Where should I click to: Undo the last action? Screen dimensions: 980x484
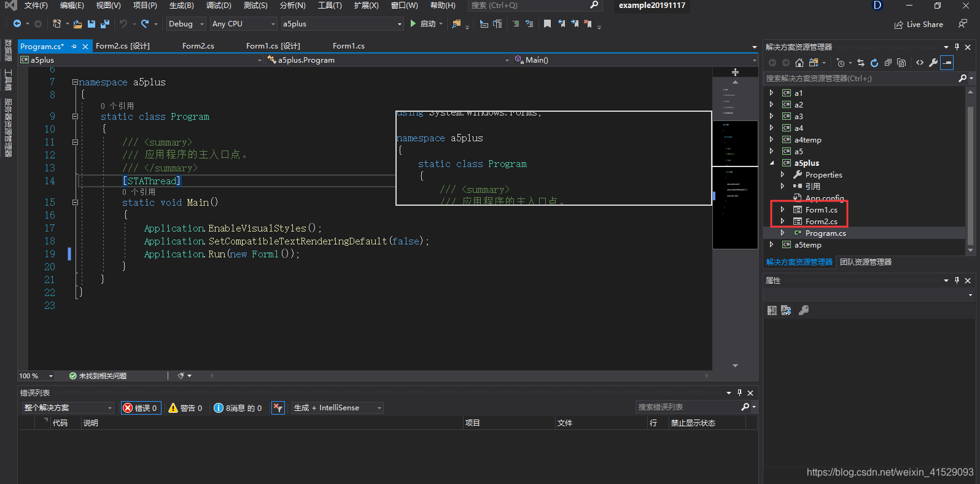pos(123,24)
